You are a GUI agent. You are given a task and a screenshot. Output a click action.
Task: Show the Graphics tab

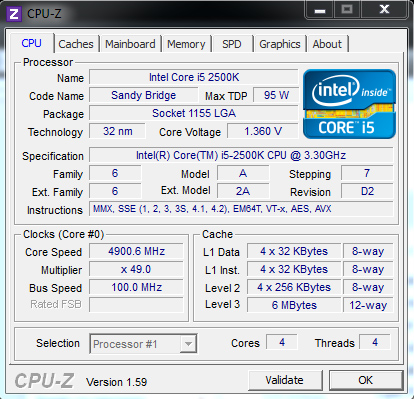coord(280,44)
